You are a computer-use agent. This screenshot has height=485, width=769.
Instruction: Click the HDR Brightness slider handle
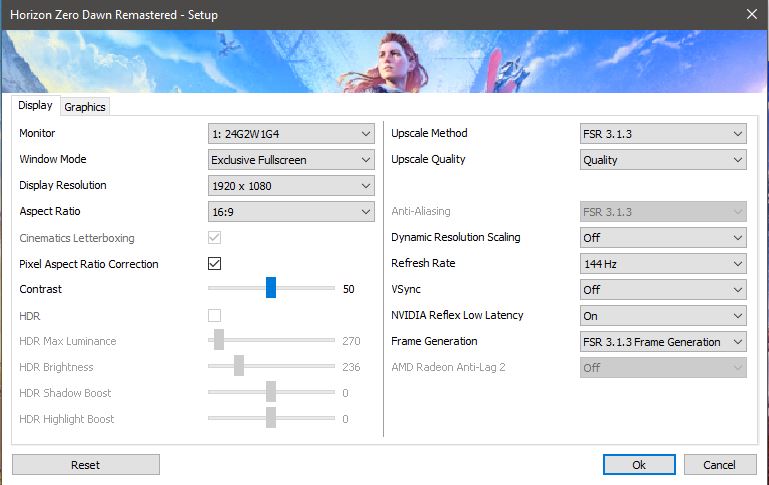coord(239,365)
